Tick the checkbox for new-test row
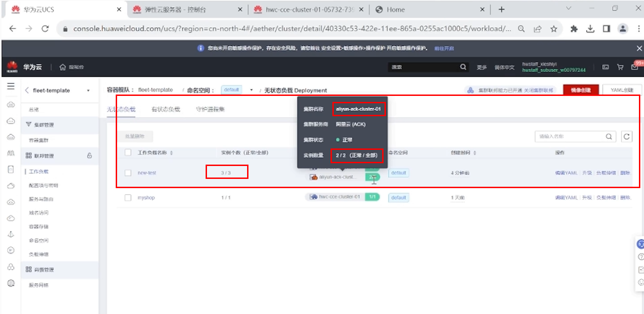 pyautogui.click(x=128, y=173)
